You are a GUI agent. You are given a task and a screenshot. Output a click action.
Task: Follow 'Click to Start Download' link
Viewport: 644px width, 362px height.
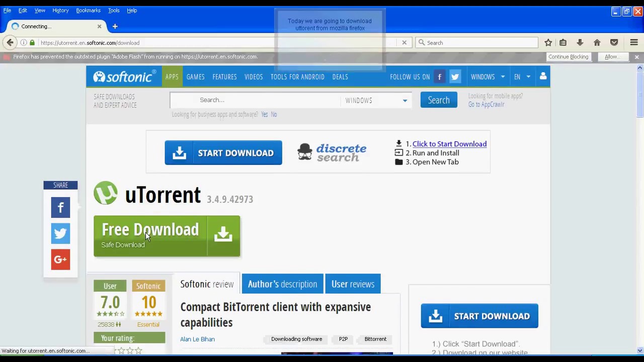tap(449, 144)
